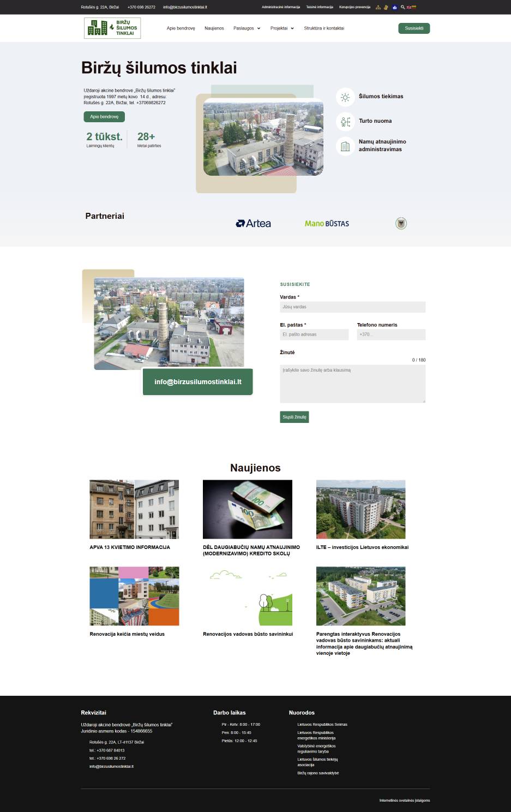Switch language using the British flag icon
This screenshot has width=511, height=812.
409,7
